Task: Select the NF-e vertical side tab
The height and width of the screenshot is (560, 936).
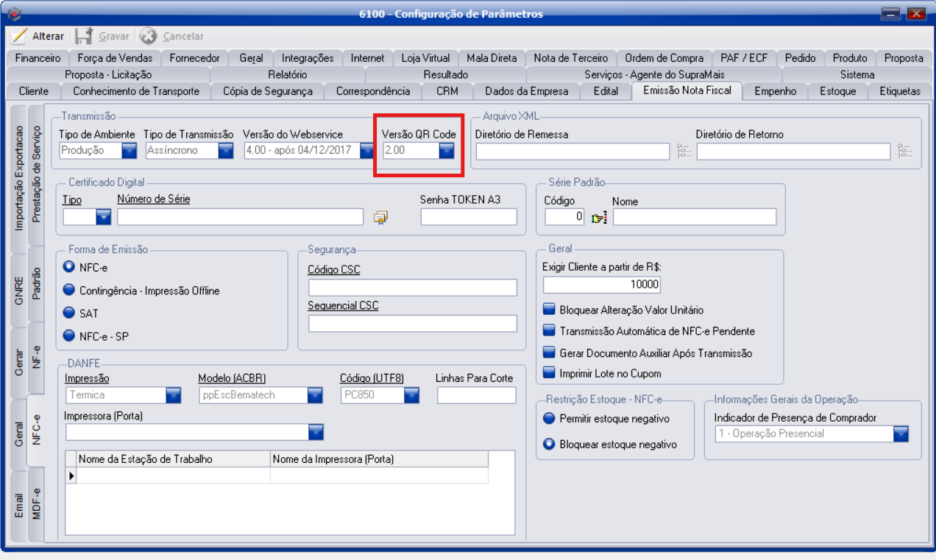Action: [36, 359]
